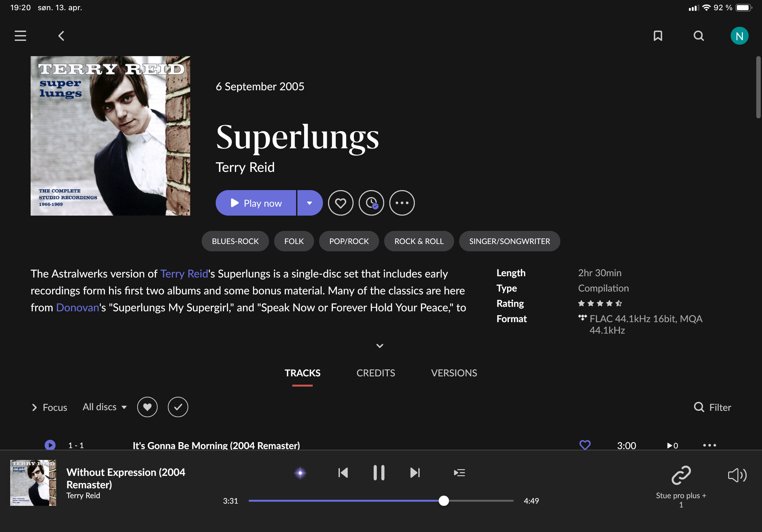The width and height of the screenshot is (762, 532).
Task: Click the vertical scrollbar on the right
Action: tap(758, 87)
